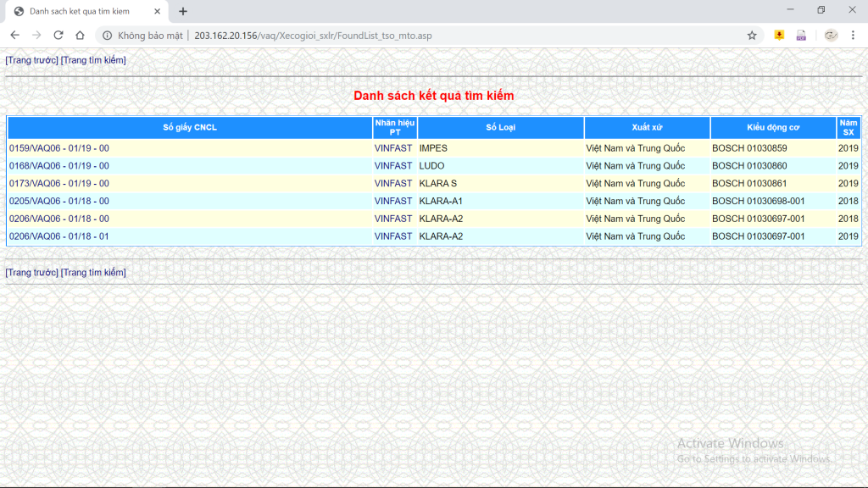The height and width of the screenshot is (488, 868).
Task: Close the 'Danh sach ket qua tim kiem' tab
Action: coord(157,11)
